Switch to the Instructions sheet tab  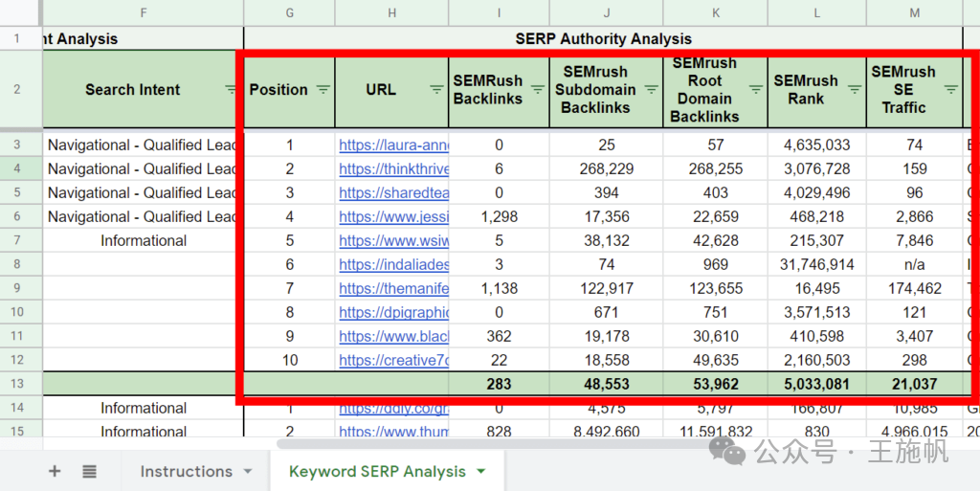pos(187,471)
